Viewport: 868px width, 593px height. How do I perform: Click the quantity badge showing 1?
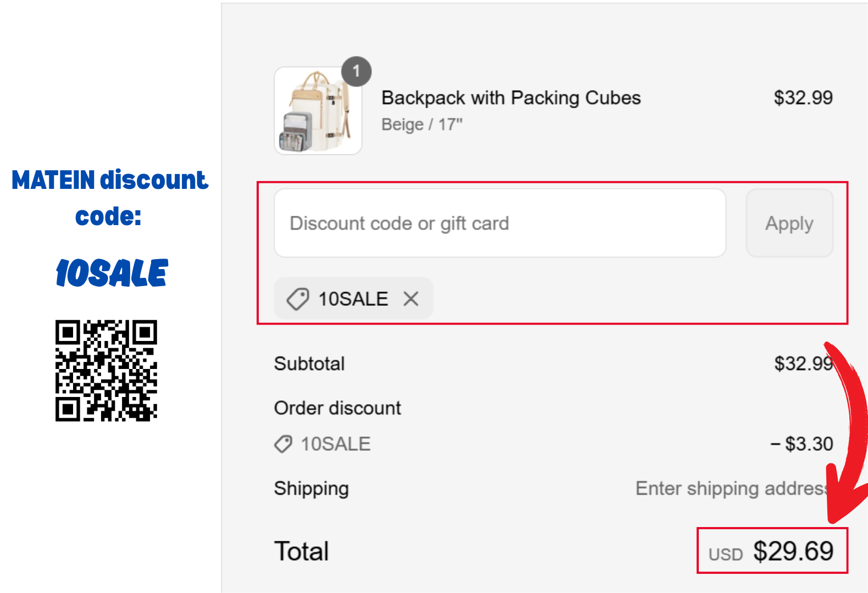click(x=357, y=71)
